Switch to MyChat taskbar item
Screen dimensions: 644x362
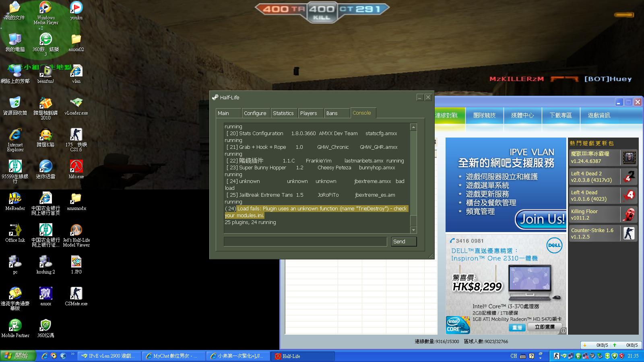click(x=174, y=356)
